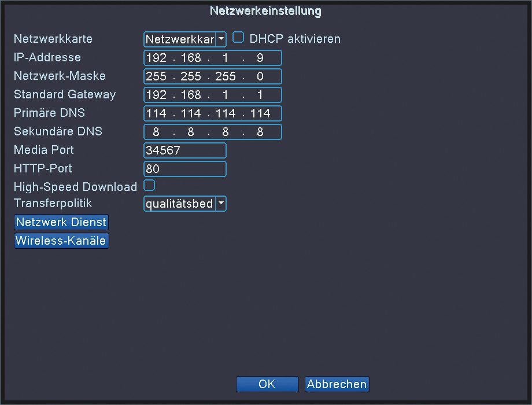Confirm the network settings with OK
The width and height of the screenshot is (532, 405).
(267, 384)
